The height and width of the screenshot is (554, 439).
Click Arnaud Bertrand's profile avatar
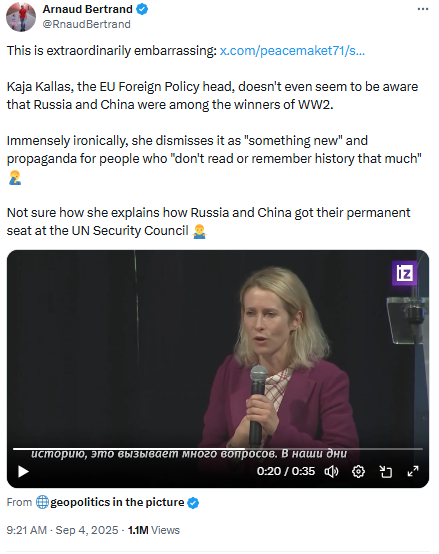pos(21,17)
